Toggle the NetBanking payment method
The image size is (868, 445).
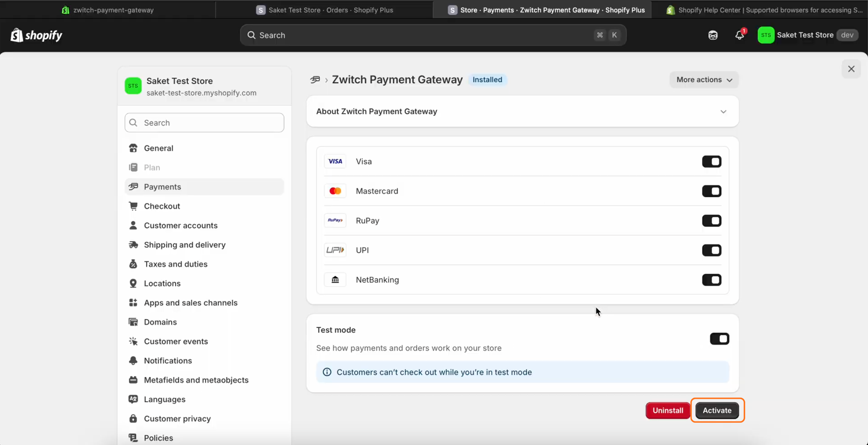(711, 280)
